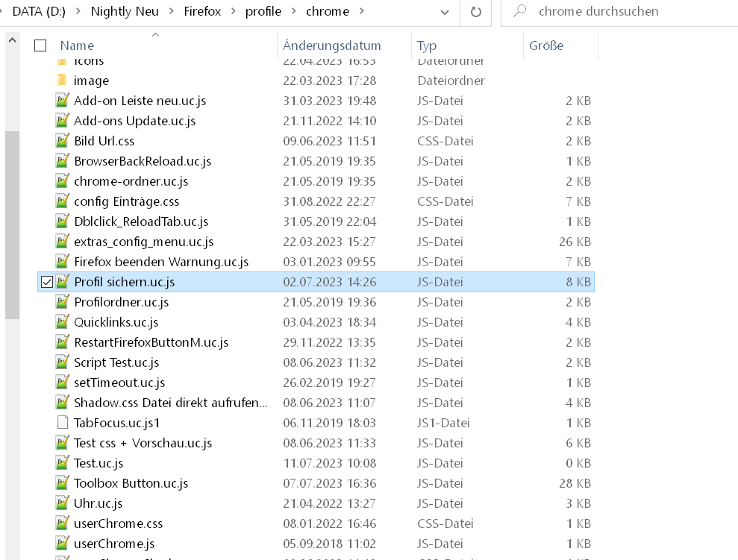This screenshot has height=560, width=738.
Task: Expand the chevron between Firefox and profile
Action: 234,11
